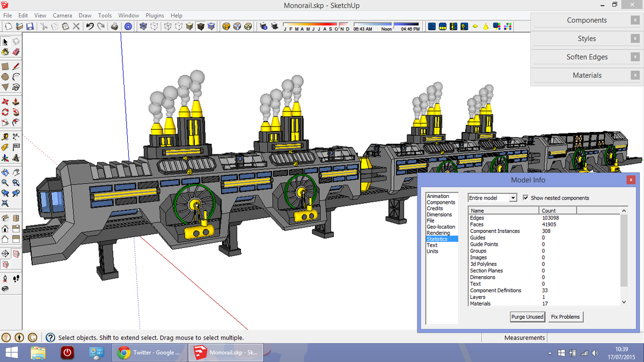Screen dimensions: 644x362
Task: Expand the Soften Edges tray panel
Action: [x=587, y=57]
